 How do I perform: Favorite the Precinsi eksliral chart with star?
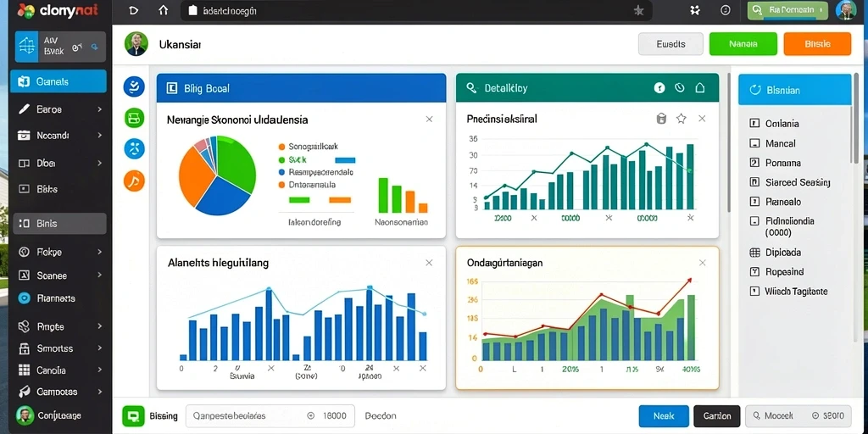[681, 119]
